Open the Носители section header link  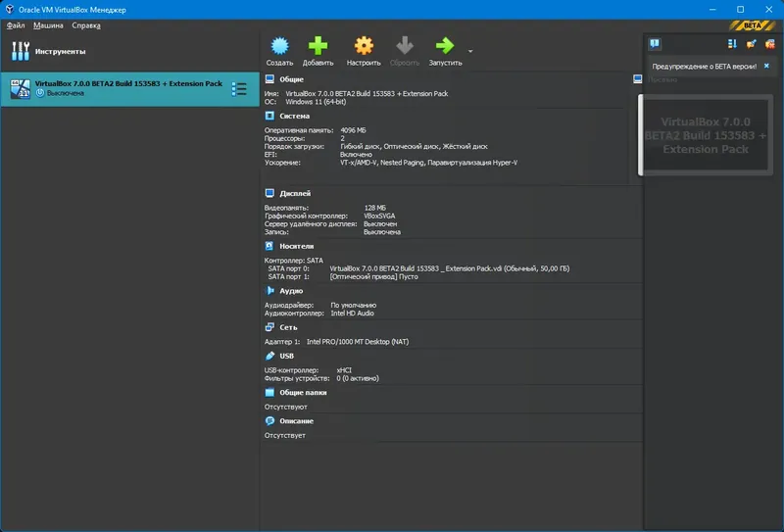tap(297, 246)
